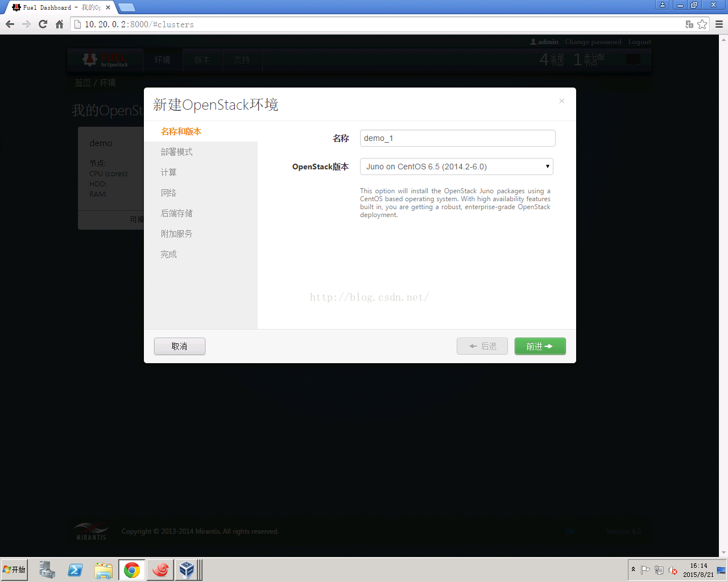Open VirtualBox from the taskbar

[187, 569]
